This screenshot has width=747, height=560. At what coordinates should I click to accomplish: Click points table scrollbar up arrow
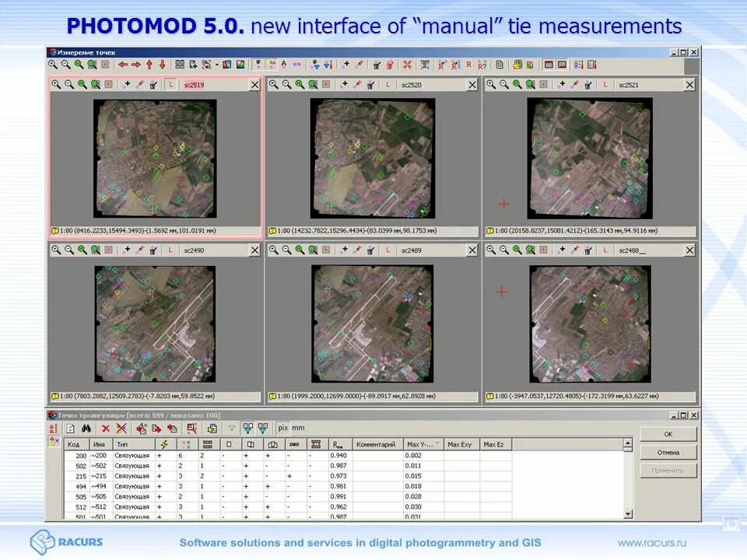pos(628,443)
